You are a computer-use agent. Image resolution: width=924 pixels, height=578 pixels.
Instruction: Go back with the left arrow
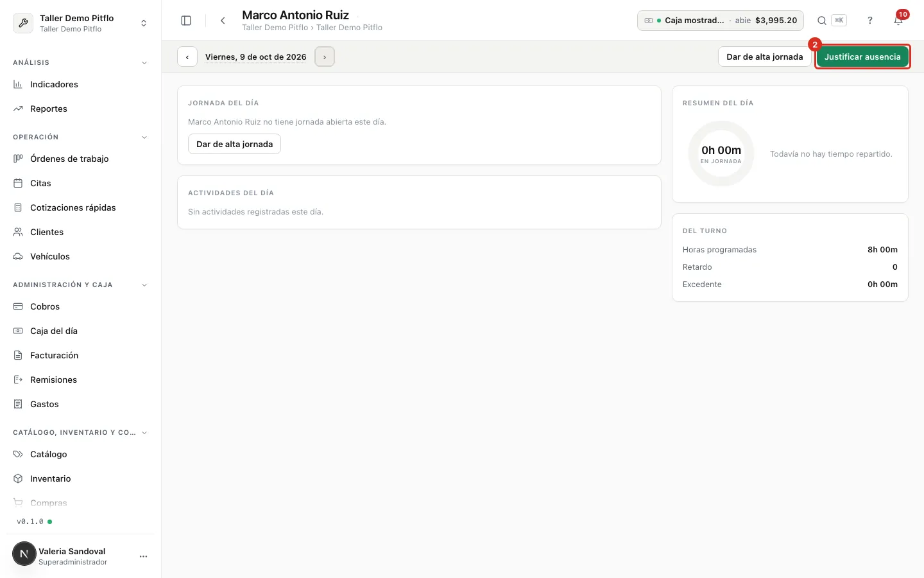(223, 21)
